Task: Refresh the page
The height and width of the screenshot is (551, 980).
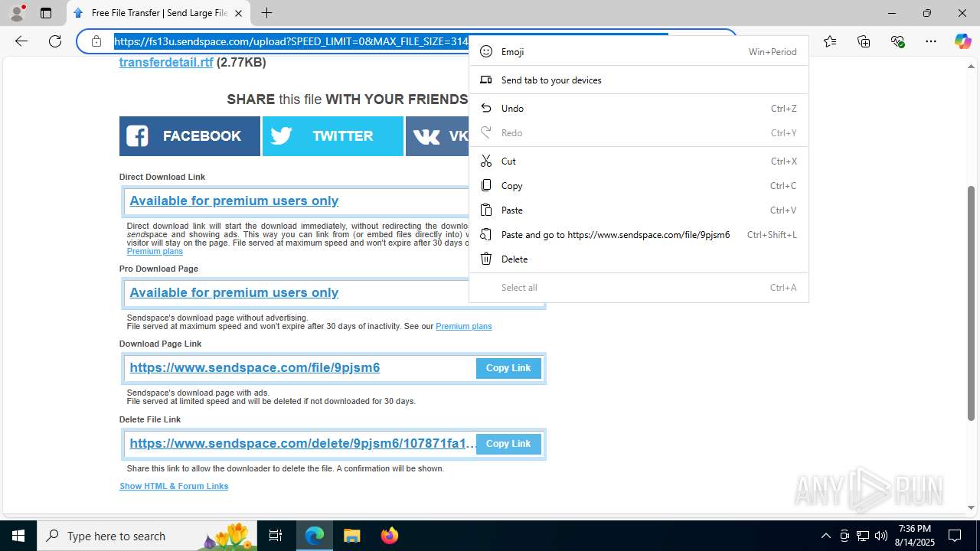Action: coord(55,41)
